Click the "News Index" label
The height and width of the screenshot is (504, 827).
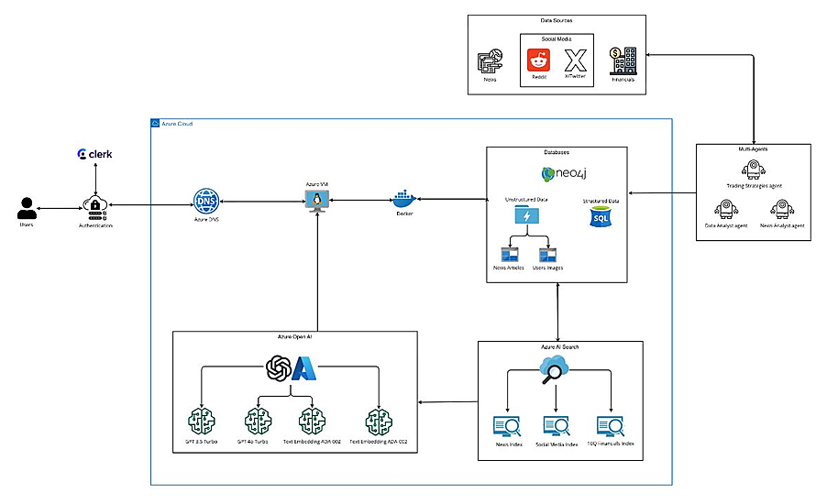(x=509, y=445)
